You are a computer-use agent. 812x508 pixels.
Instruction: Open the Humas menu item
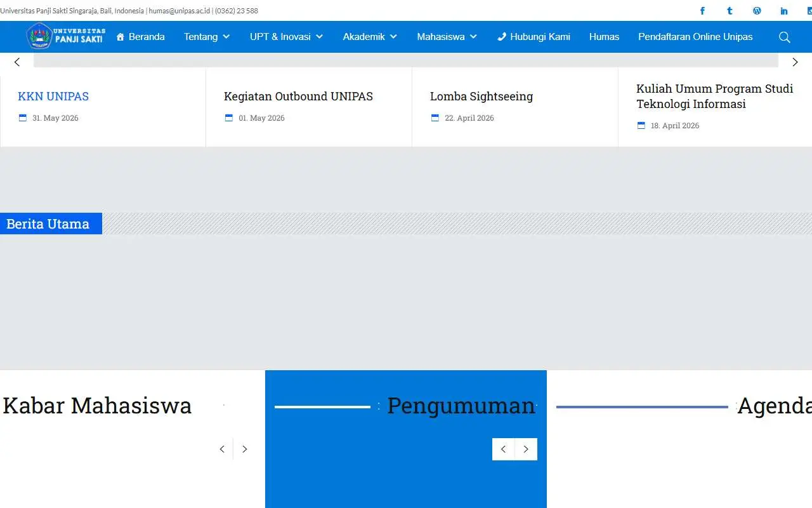(604, 37)
